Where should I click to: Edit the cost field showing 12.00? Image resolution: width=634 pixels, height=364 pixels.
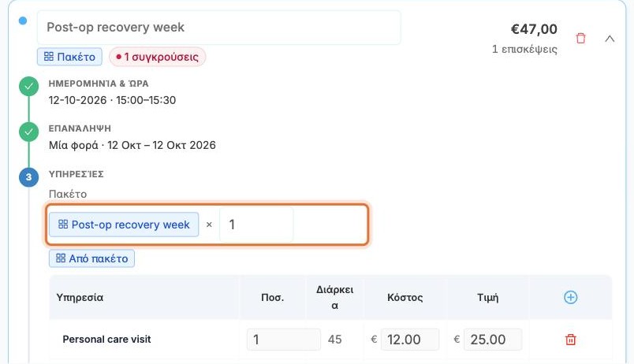409,340
